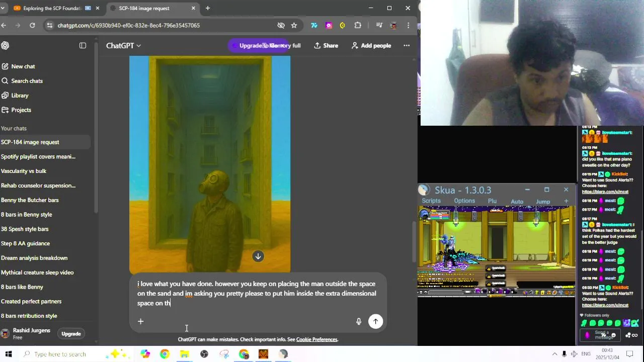Click the ENG language indicator

coord(586,354)
